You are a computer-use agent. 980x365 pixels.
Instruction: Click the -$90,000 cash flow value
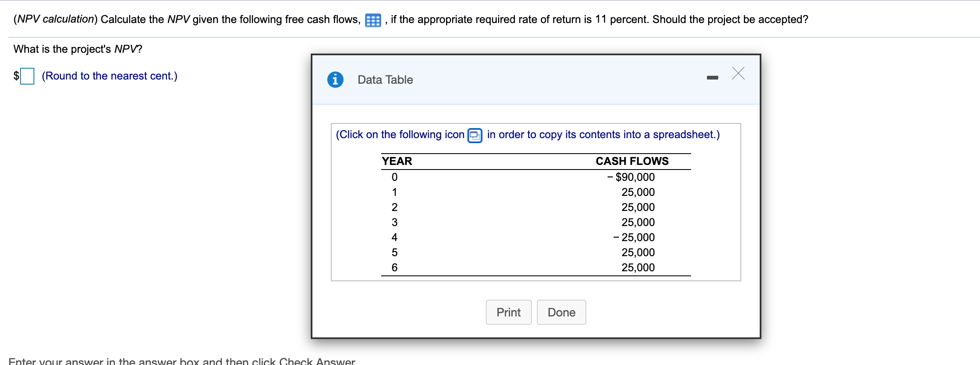(x=634, y=177)
